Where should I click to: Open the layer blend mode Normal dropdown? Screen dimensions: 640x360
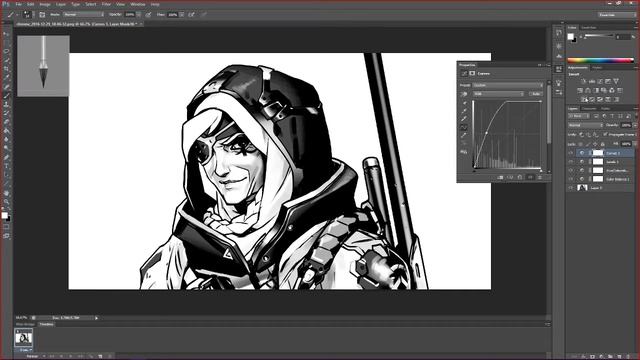pyautogui.click(x=585, y=125)
